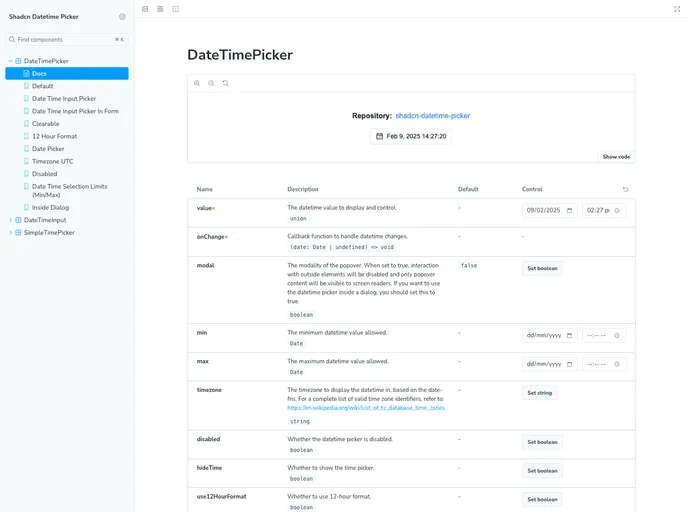Open Storybook settings gear in sidebar
The width and height of the screenshot is (688, 512).
[x=122, y=17]
